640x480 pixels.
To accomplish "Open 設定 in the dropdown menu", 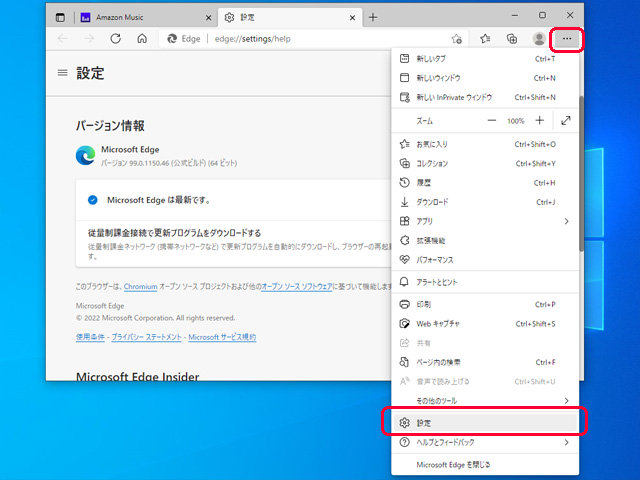I will (x=485, y=423).
